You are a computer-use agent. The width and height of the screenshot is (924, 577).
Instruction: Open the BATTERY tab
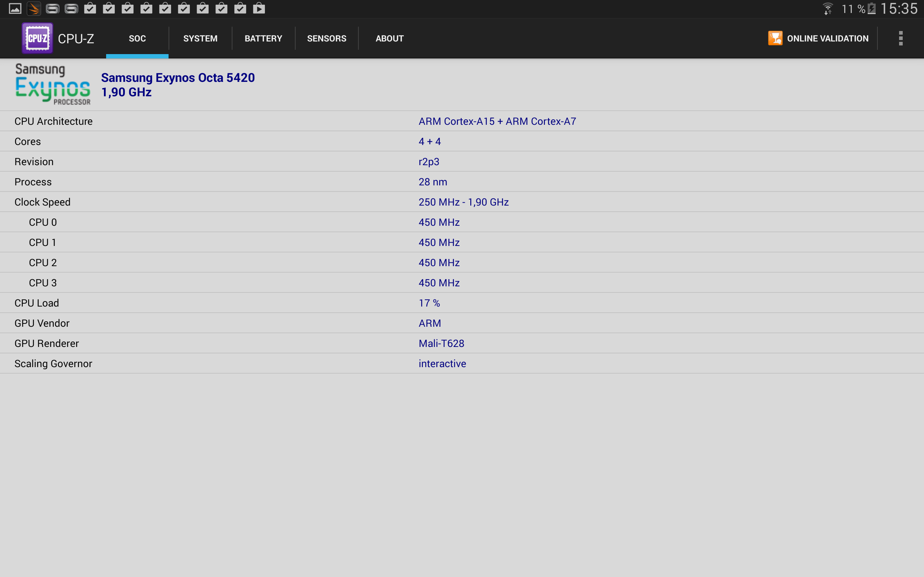(x=263, y=38)
